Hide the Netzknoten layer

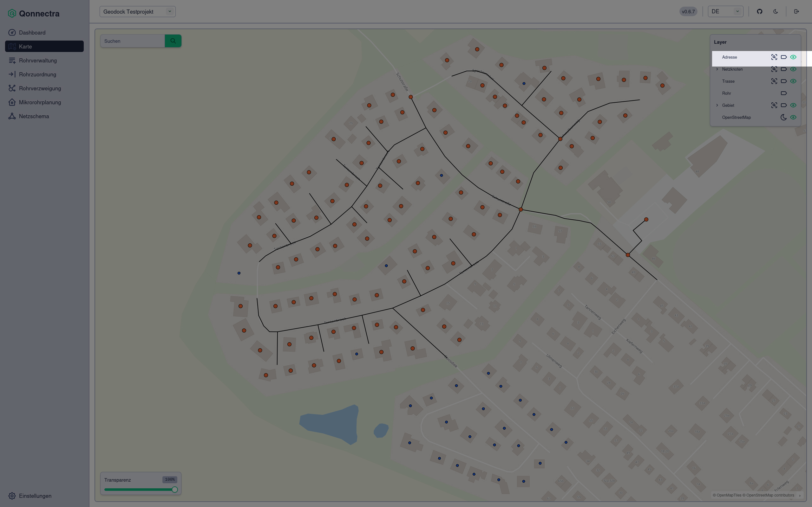[793, 69]
